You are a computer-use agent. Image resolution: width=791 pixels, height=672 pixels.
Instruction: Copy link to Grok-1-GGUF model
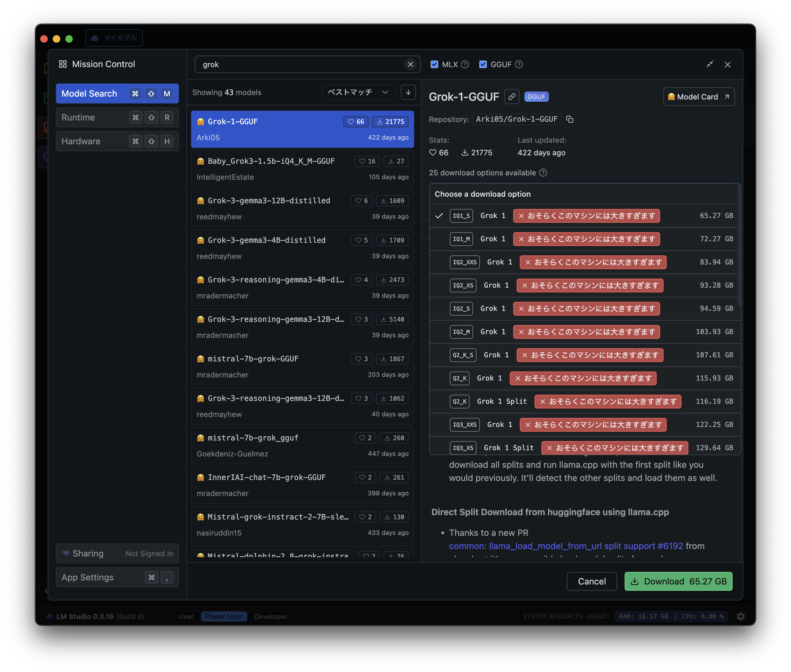(512, 97)
